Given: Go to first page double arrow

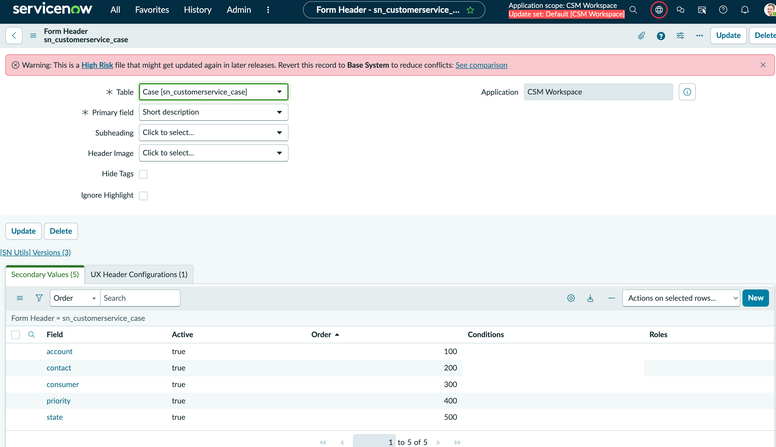Looking at the screenshot, I should [x=323, y=442].
